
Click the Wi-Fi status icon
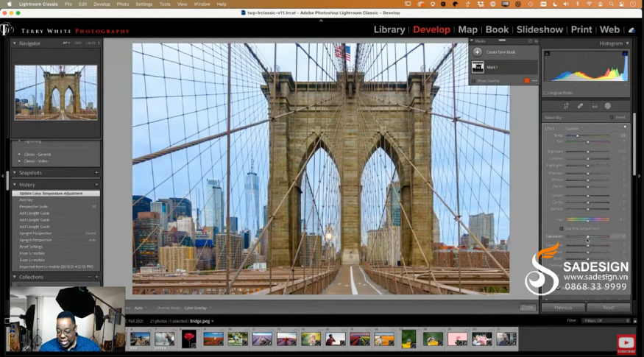pos(589,4)
